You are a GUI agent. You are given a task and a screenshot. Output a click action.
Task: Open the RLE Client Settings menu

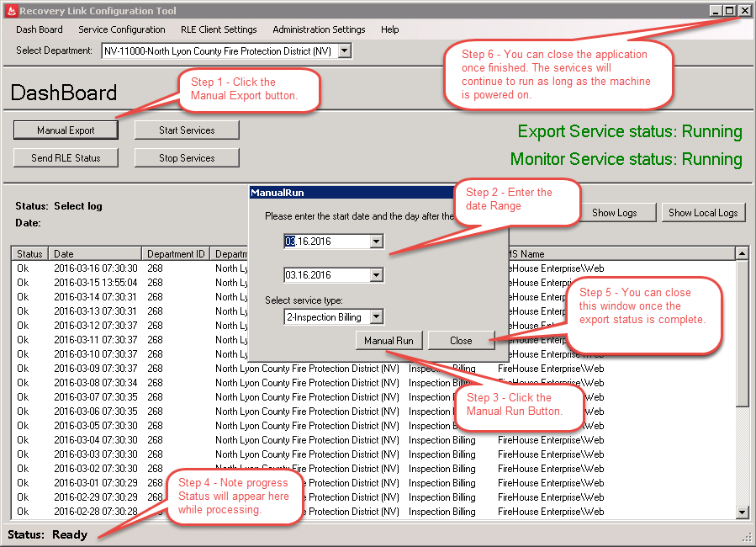tap(219, 29)
